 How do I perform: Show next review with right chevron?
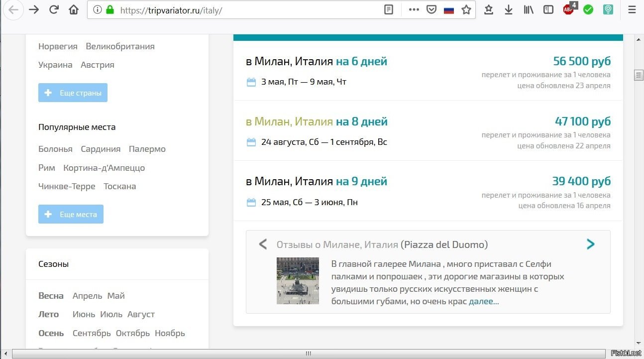pyautogui.click(x=591, y=244)
